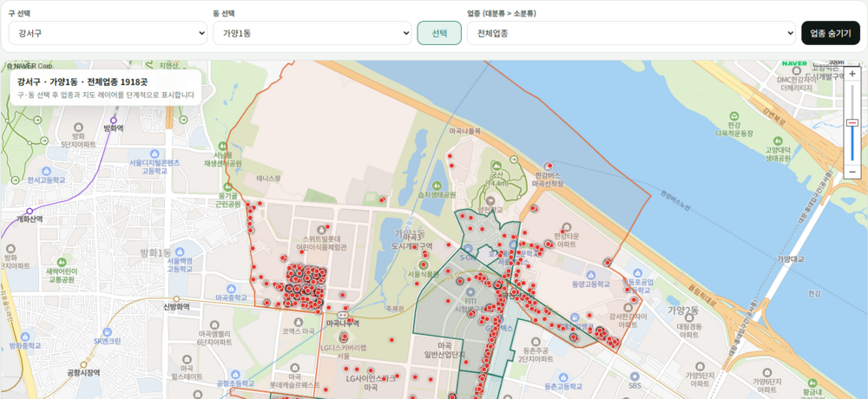Viewport: 868px width, 399px height.
Task: Click the 옹기골근린공원 park icon
Action: (x=227, y=186)
